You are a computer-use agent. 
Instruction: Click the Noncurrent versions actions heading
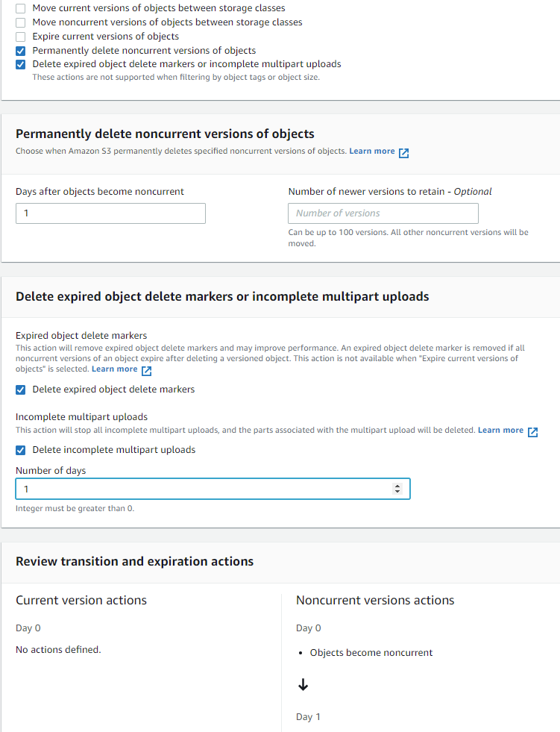375,601
